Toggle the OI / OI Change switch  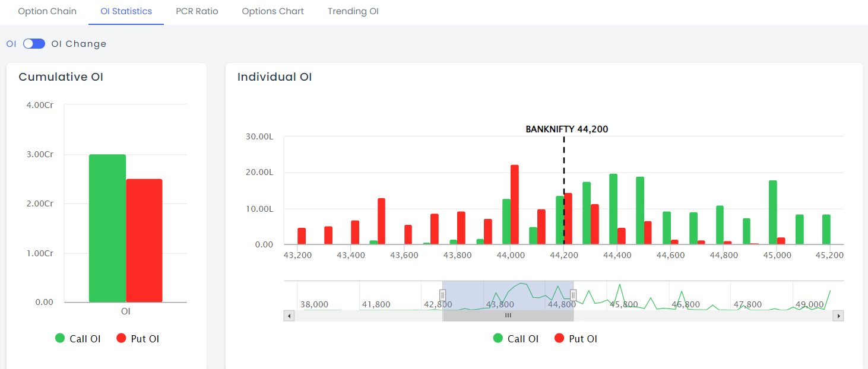click(x=34, y=44)
